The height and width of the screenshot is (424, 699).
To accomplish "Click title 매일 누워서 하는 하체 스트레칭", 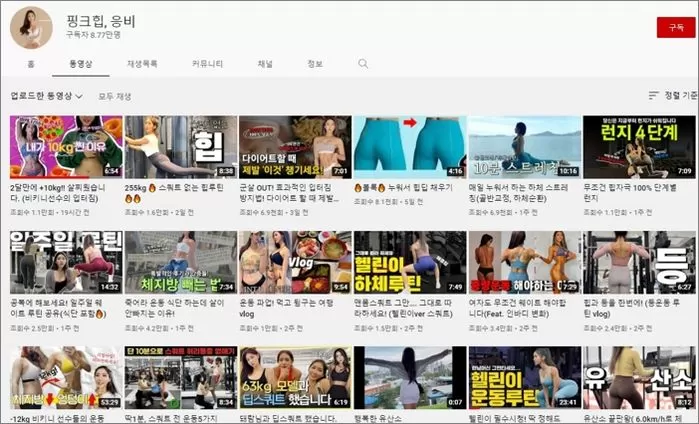I will pos(518,193).
